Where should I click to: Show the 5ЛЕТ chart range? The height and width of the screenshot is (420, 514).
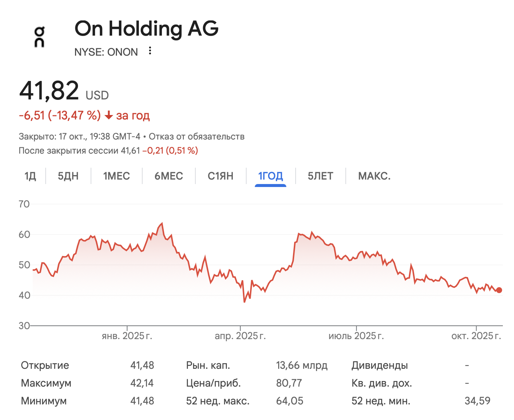click(x=321, y=176)
